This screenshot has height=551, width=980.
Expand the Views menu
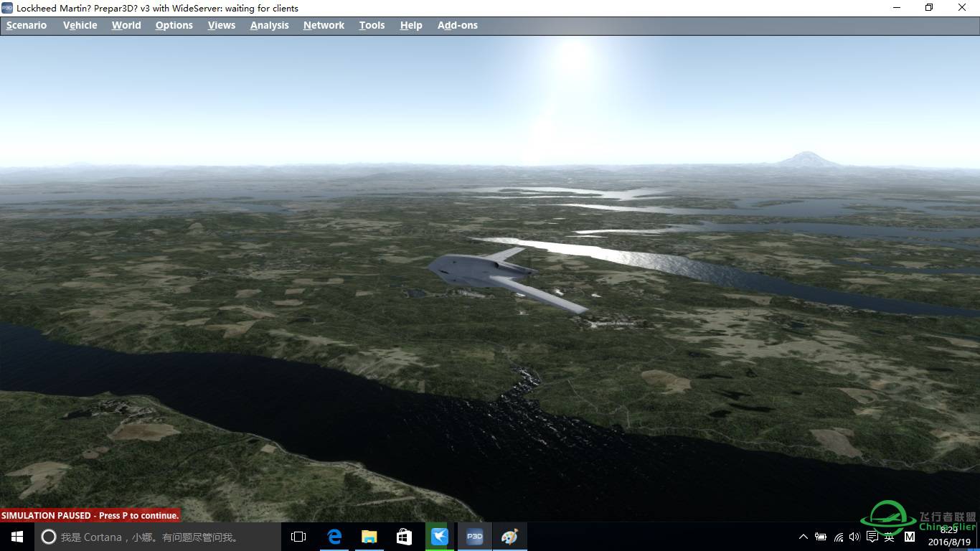pyautogui.click(x=222, y=25)
